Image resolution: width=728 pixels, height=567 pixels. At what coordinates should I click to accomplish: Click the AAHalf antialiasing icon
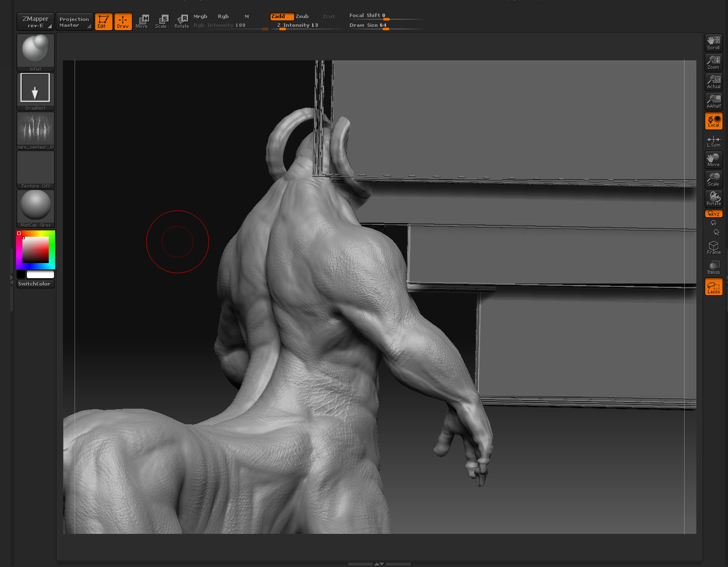point(713,101)
